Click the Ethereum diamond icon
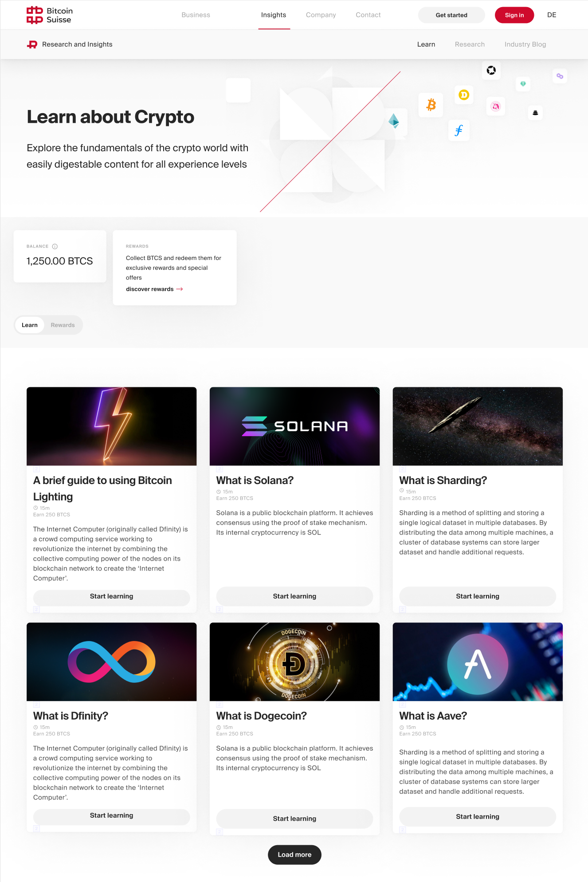588x882 pixels. pos(394,121)
